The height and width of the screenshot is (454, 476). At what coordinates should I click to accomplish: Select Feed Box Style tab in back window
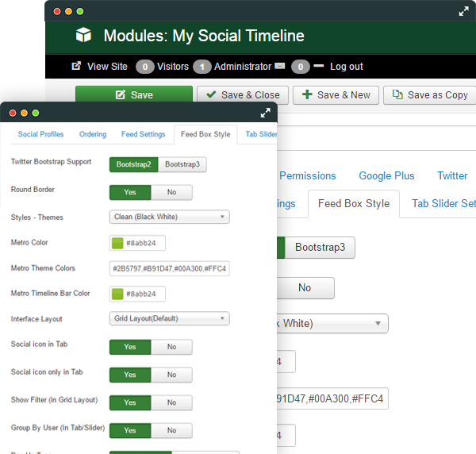(x=354, y=203)
